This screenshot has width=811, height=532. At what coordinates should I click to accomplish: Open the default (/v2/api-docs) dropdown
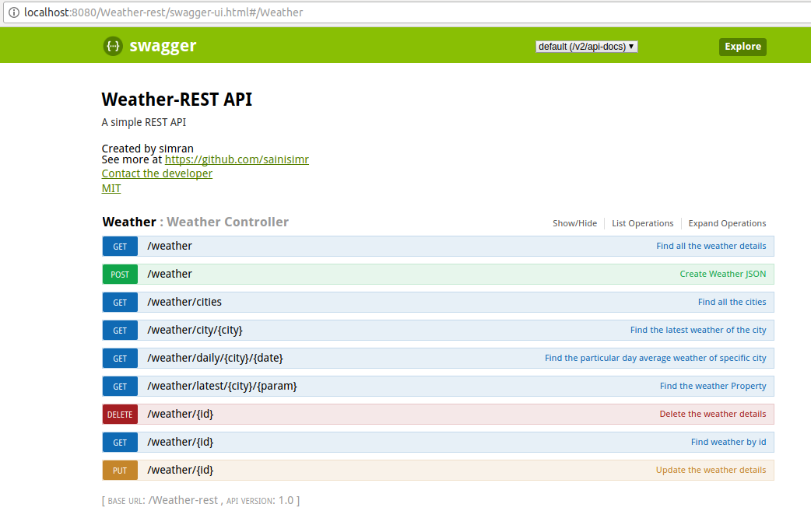pos(586,46)
